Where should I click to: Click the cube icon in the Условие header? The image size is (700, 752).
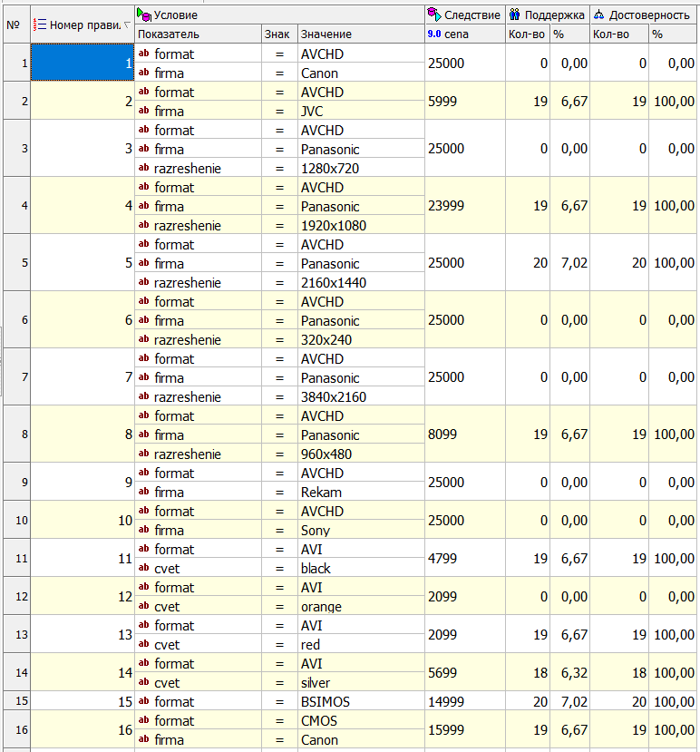pos(144,15)
